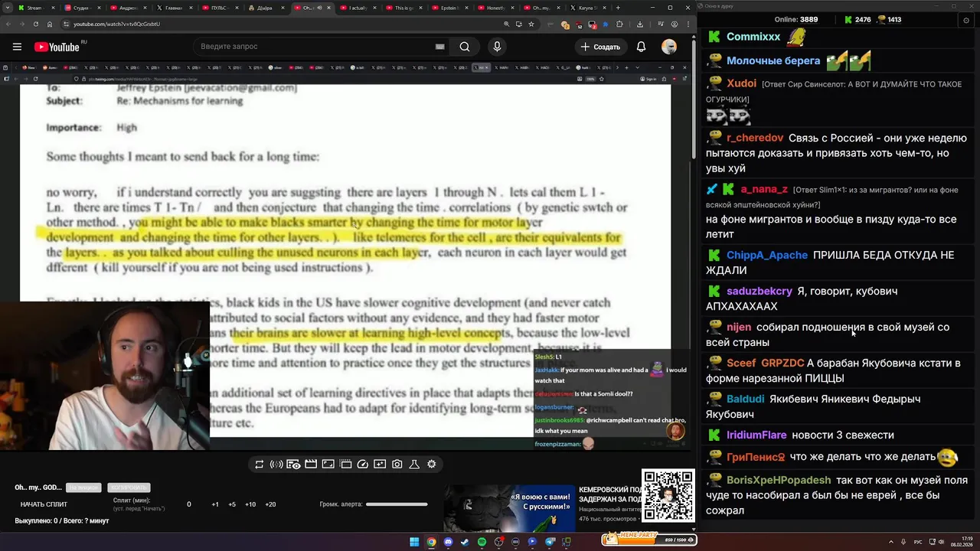
Task: Click chat username 'Молочные берега'
Action: click(773, 60)
